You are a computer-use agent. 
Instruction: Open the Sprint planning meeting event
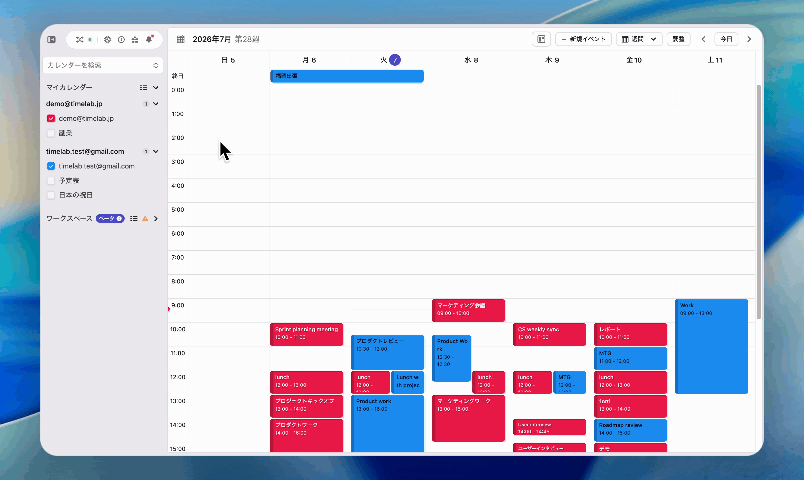coord(306,334)
